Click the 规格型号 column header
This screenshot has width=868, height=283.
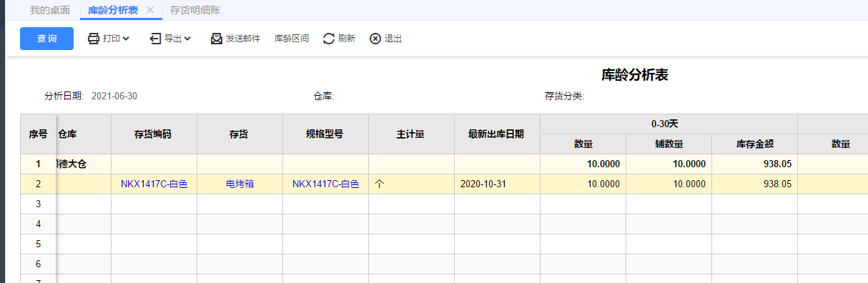click(x=325, y=134)
